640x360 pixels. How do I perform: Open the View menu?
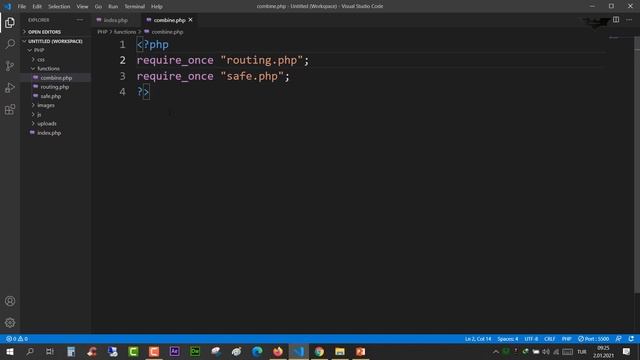(x=82, y=6)
